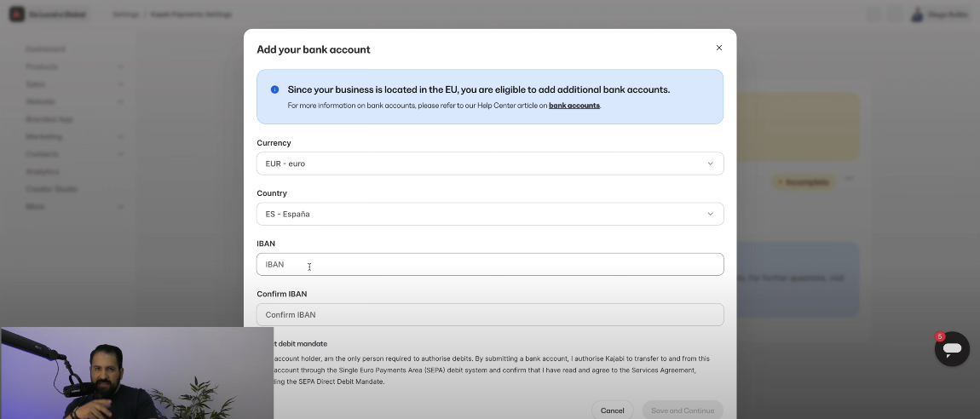Click the Kajabi Payments Settings breadcrumb
Image resolution: width=980 pixels, height=419 pixels.
tap(191, 14)
